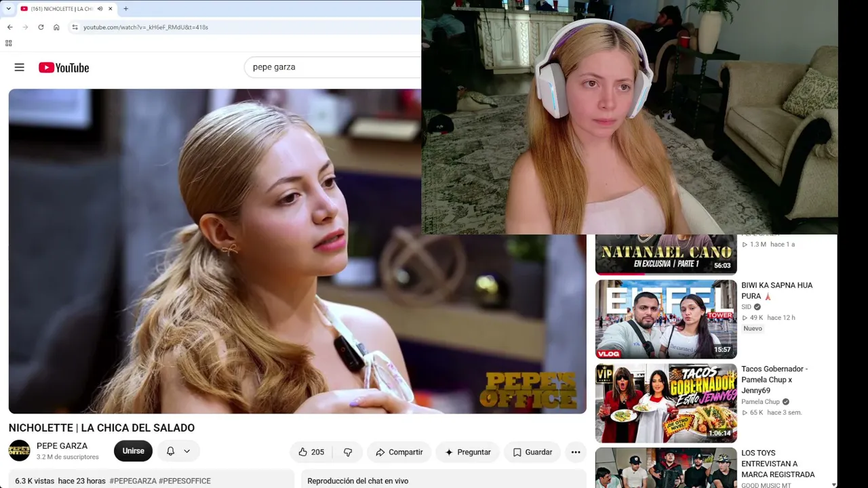Expand the notification bell options

tap(178, 451)
